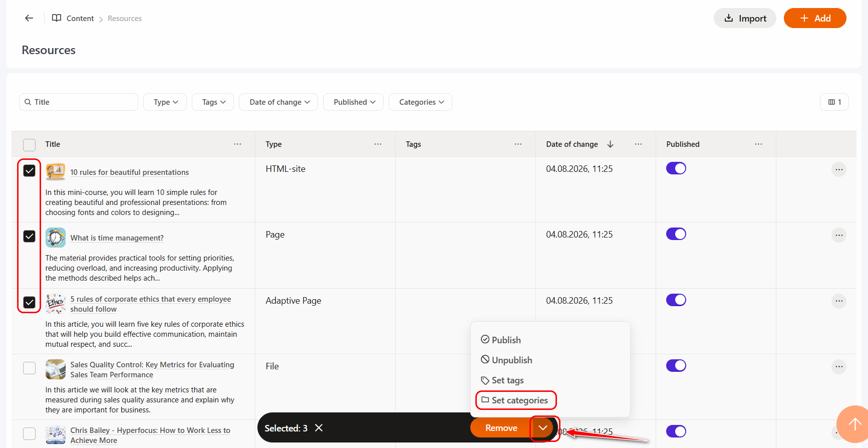Open What is time management link
868x448 pixels.
click(x=117, y=238)
